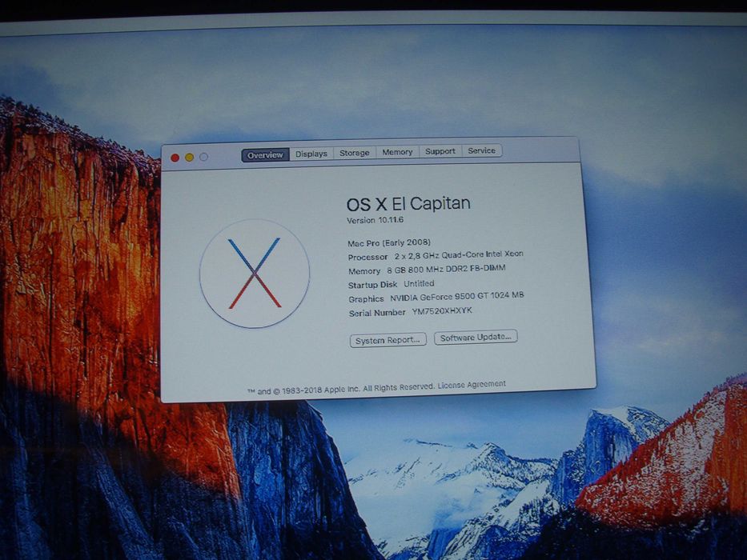
Task: Click the Software Update... button
Action: coord(476,337)
